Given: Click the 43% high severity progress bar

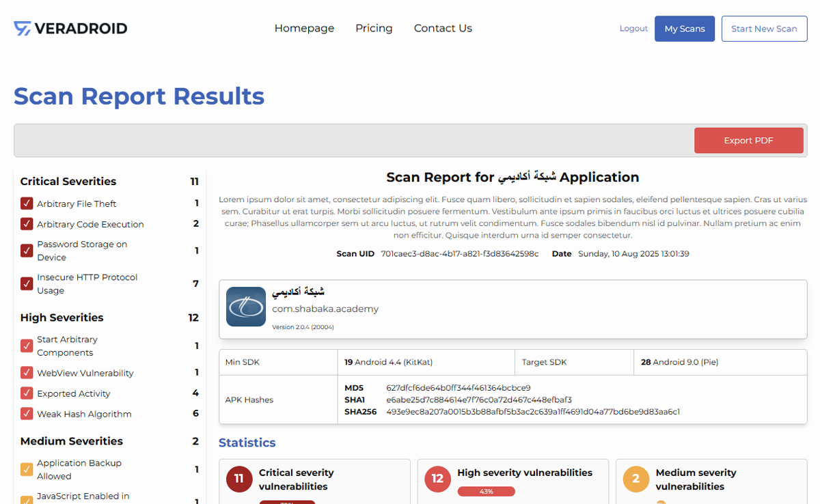Looking at the screenshot, I should (x=486, y=491).
